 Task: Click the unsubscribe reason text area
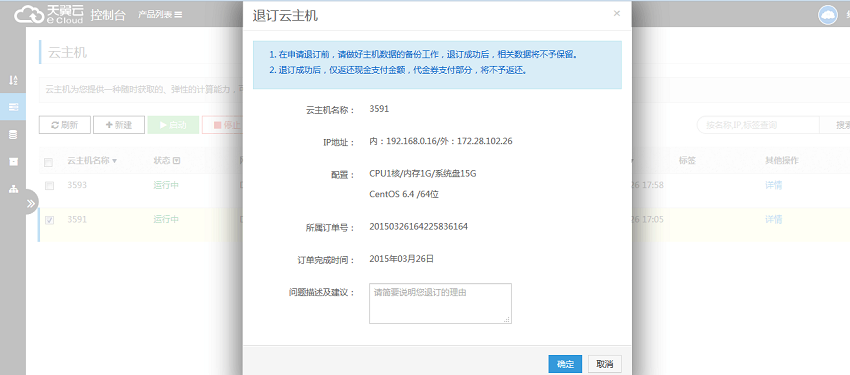coord(440,303)
